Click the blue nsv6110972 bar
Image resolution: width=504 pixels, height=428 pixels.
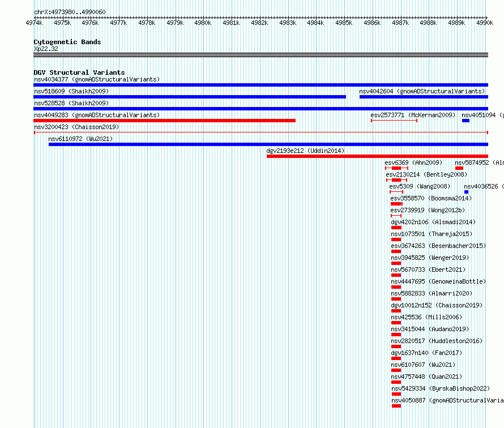268,144
